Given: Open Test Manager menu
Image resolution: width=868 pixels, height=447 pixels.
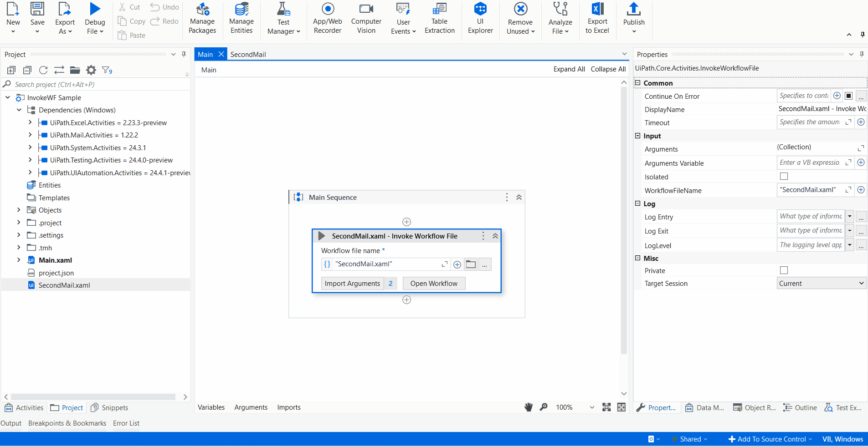Looking at the screenshot, I should [283, 18].
